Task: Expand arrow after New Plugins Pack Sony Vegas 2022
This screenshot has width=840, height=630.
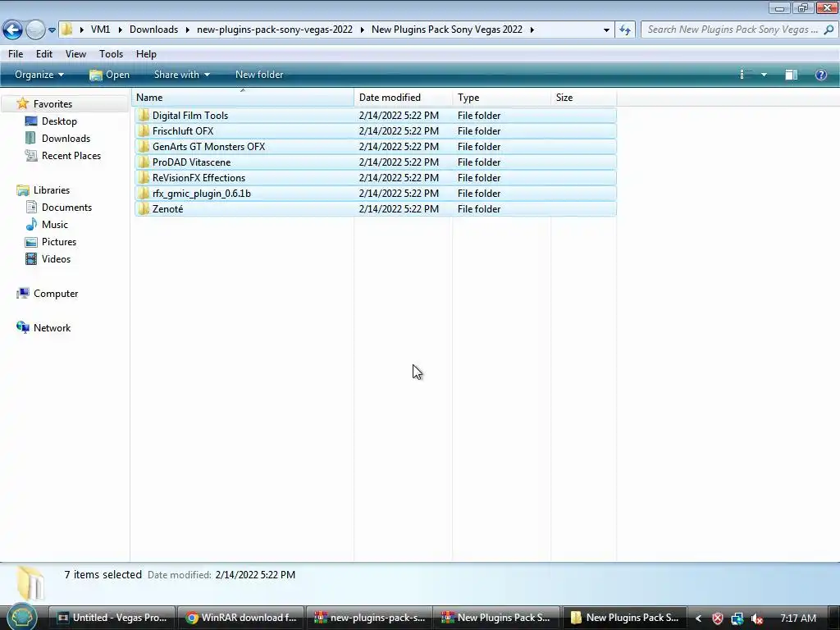Action: tap(532, 30)
